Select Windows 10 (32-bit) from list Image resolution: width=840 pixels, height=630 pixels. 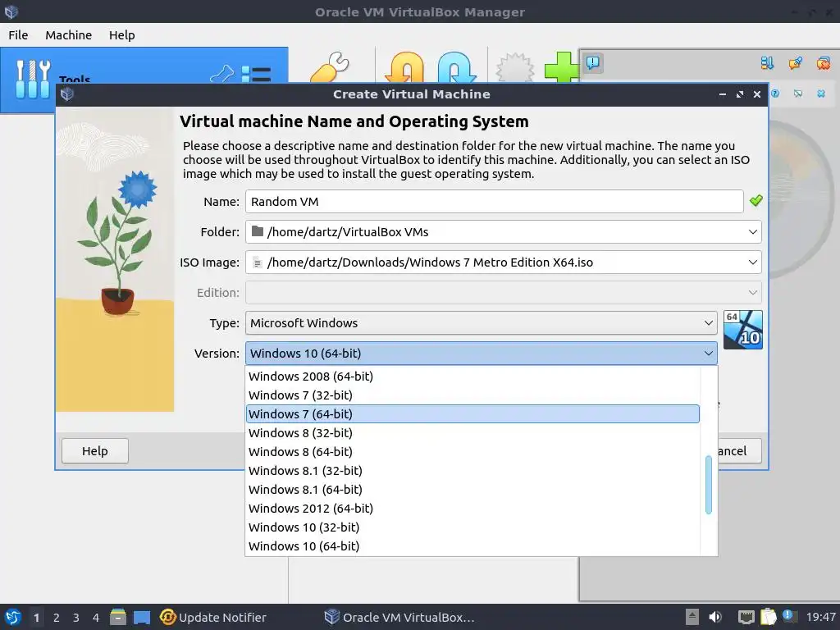[x=472, y=527]
